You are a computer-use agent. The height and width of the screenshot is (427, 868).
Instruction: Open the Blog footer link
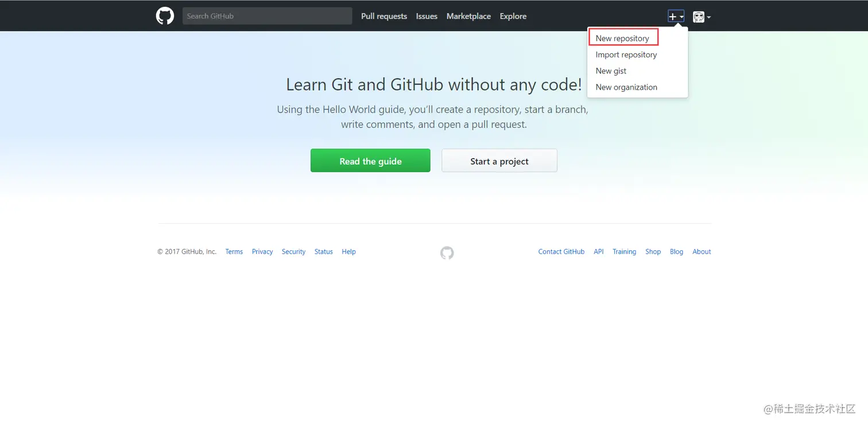[676, 251]
